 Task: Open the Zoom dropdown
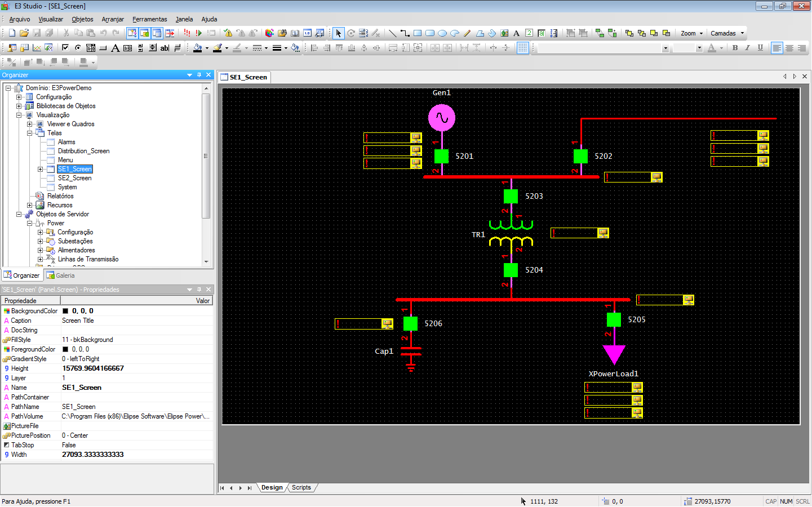click(x=691, y=33)
